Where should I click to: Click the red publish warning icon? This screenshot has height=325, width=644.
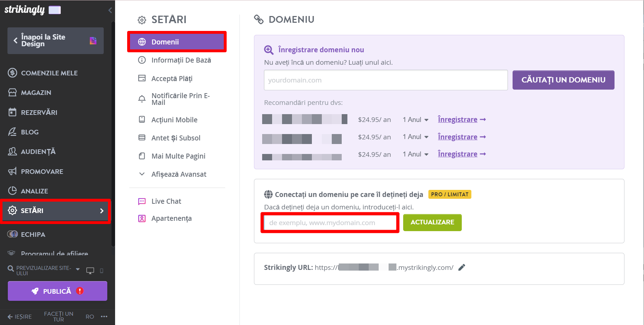point(80,291)
